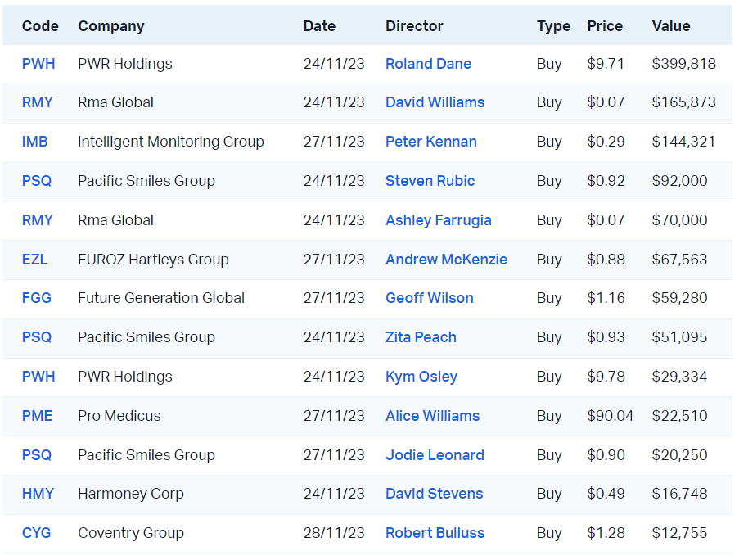Open Zita Peach director link
Image resolution: width=739 pixels, height=560 pixels.
pos(421,337)
